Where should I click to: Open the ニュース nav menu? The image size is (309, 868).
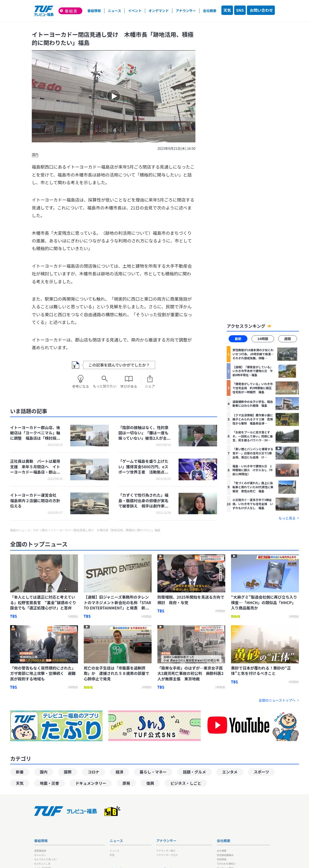click(x=114, y=11)
